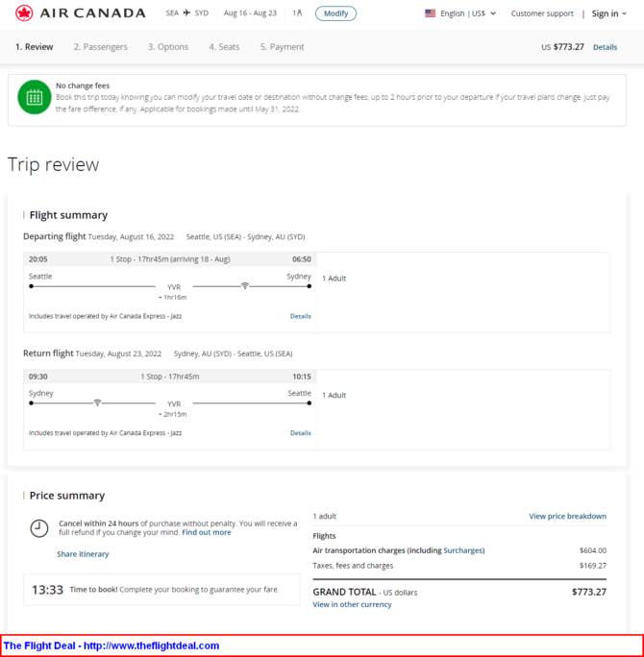Click View price breakdown link

tap(568, 516)
